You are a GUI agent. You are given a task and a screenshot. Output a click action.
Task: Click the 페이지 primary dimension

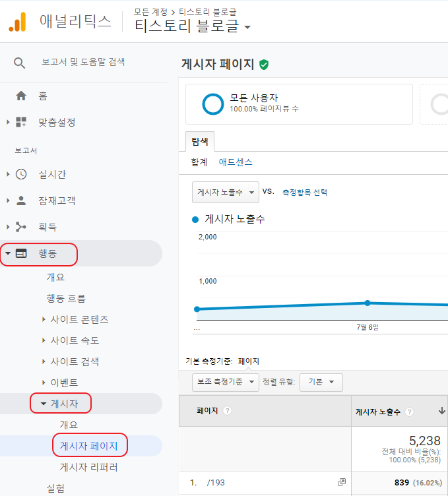point(248,361)
